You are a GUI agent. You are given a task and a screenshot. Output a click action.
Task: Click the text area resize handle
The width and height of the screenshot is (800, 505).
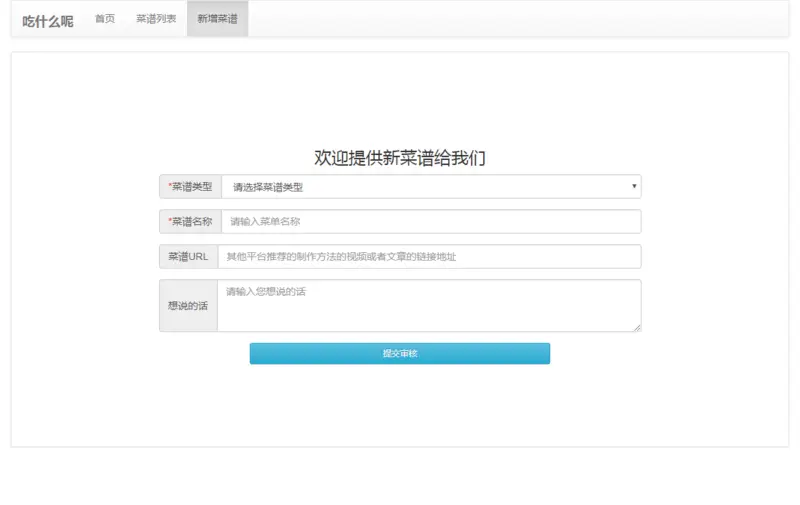[637, 327]
